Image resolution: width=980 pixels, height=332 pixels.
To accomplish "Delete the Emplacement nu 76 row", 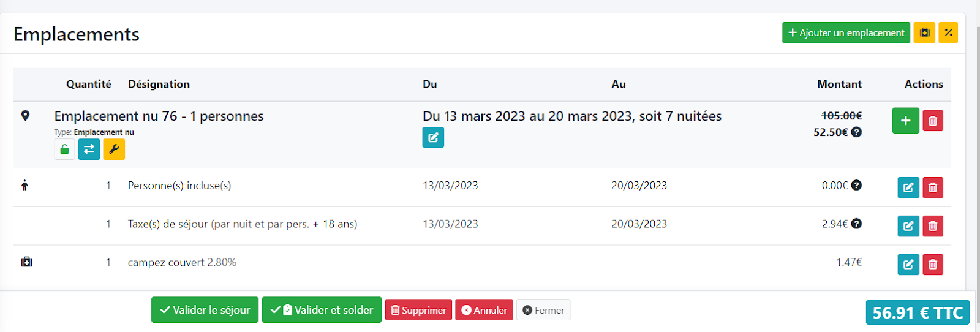I will pyautogui.click(x=932, y=121).
